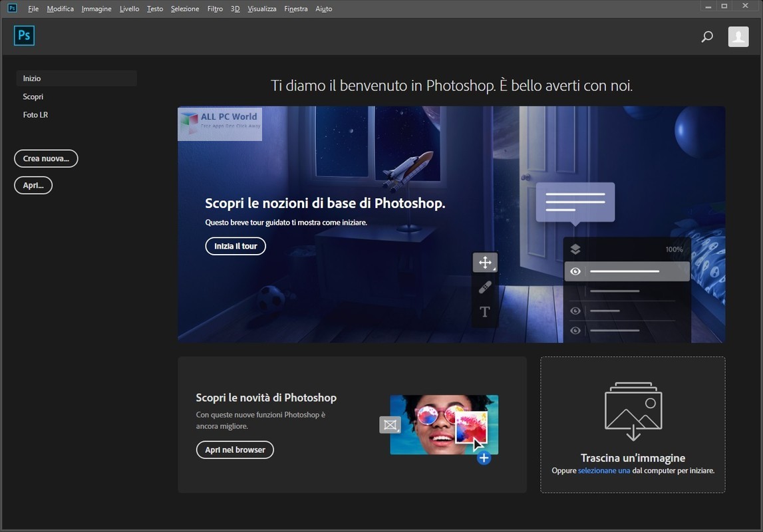This screenshot has height=532, width=763.
Task: Open Search with the magnifier icon
Action: pos(706,37)
